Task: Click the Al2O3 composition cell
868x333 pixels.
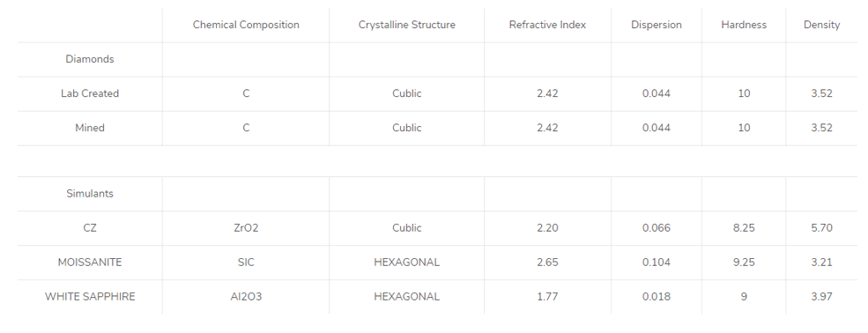Action: [x=246, y=297]
